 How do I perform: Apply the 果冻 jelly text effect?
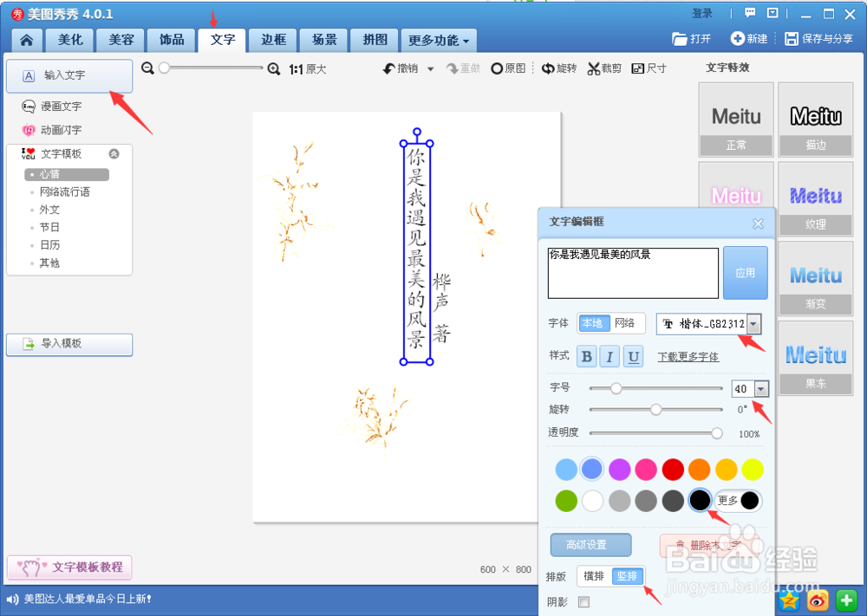pos(816,359)
